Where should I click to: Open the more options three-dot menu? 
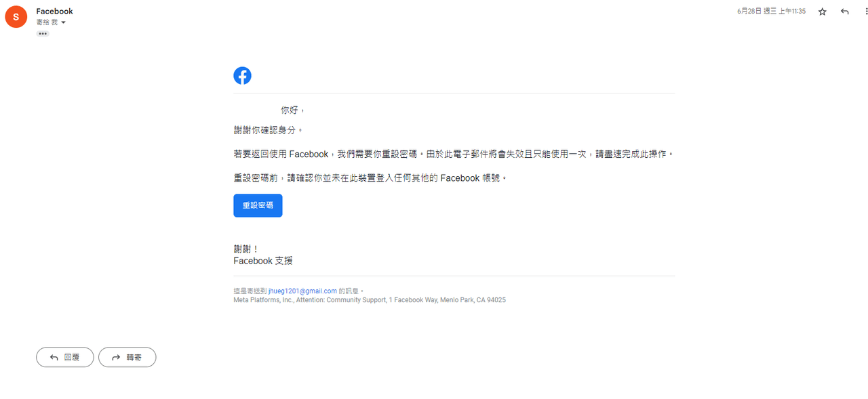coord(866,12)
